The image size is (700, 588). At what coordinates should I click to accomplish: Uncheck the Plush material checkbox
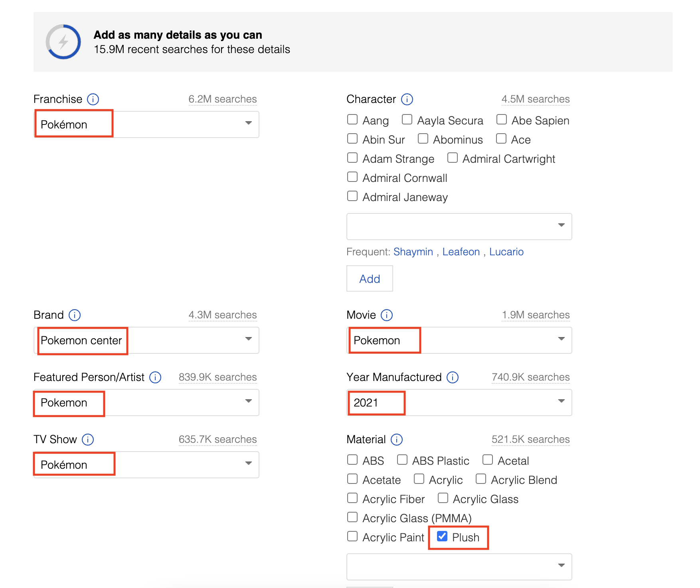442,536
